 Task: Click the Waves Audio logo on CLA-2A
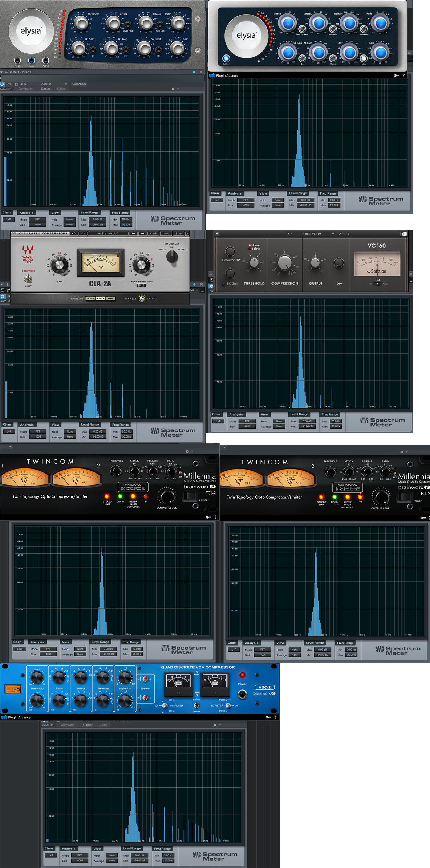[28, 254]
